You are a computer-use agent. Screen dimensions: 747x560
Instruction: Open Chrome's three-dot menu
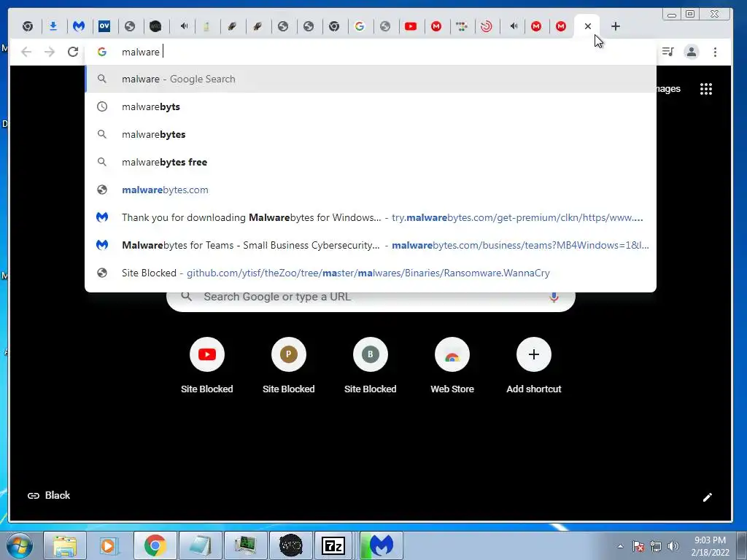click(x=715, y=52)
